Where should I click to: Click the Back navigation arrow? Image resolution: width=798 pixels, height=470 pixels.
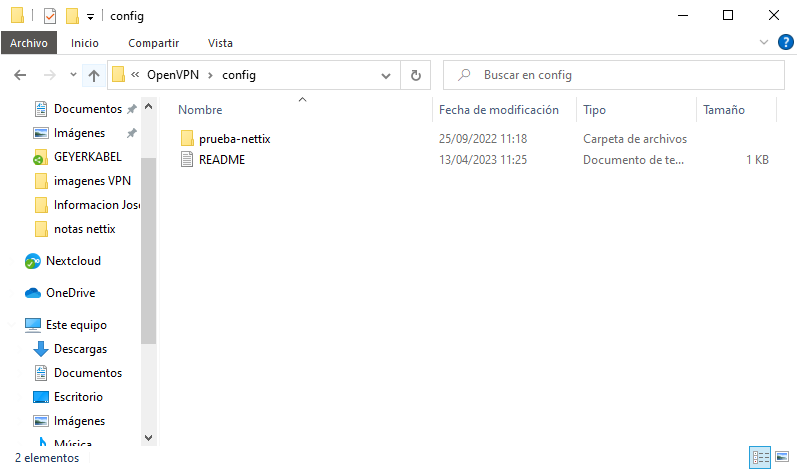click(x=20, y=75)
